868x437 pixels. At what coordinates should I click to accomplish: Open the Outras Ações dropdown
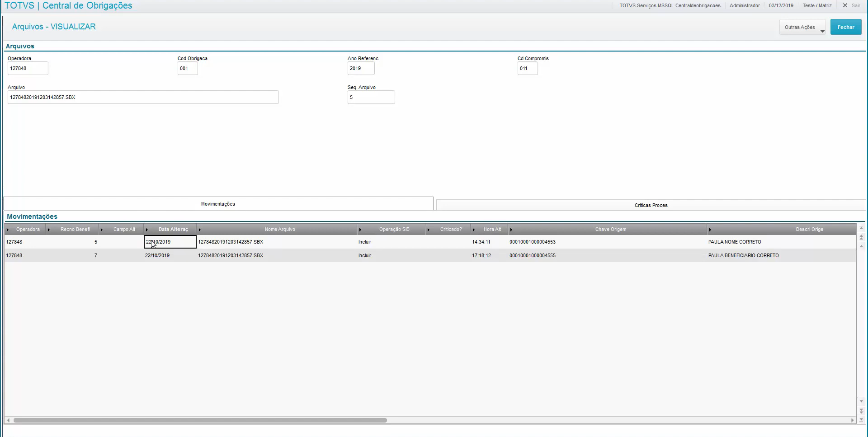pyautogui.click(x=802, y=27)
